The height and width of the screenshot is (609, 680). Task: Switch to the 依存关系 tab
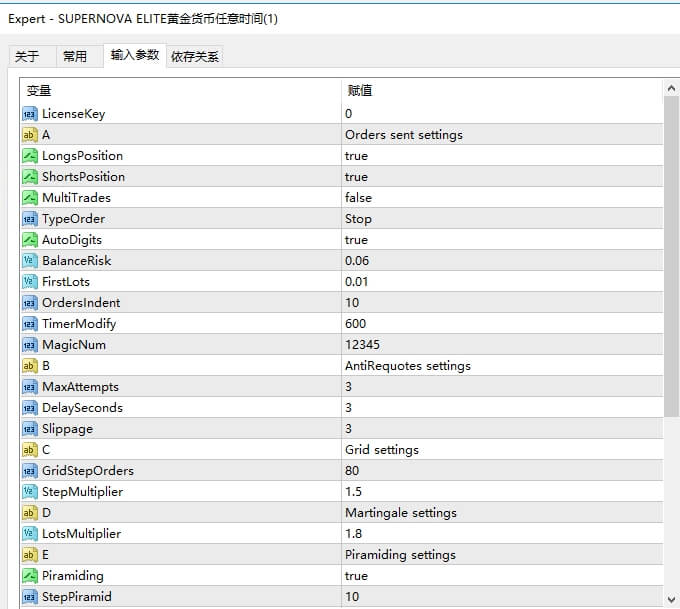click(195, 57)
